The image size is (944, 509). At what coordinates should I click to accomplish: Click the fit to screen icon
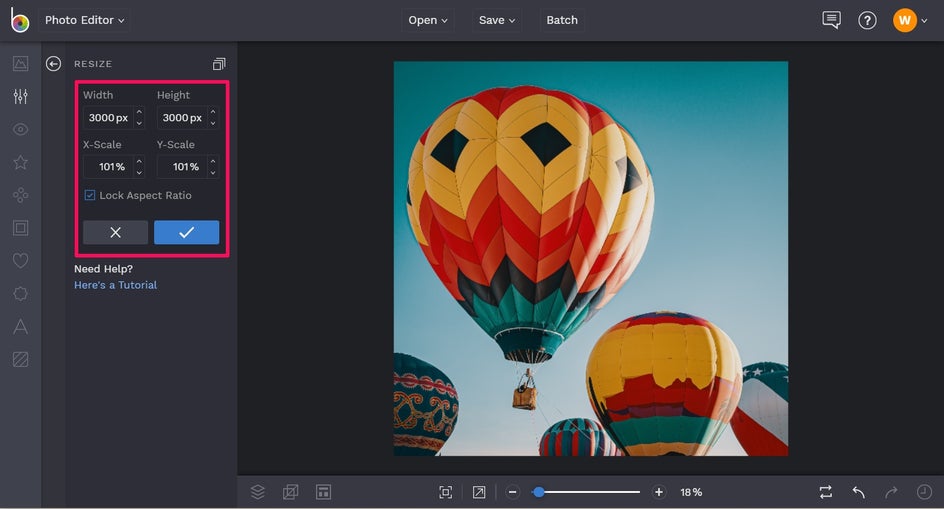(446, 492)
